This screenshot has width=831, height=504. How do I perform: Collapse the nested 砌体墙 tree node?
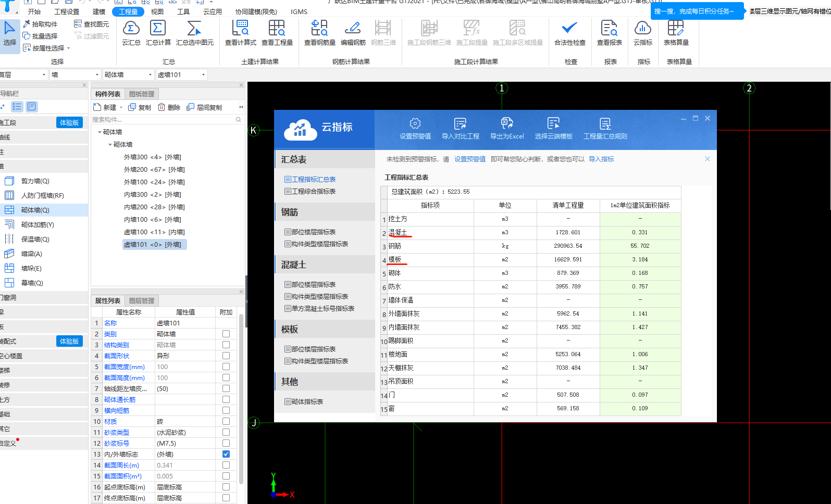point(110,145)
